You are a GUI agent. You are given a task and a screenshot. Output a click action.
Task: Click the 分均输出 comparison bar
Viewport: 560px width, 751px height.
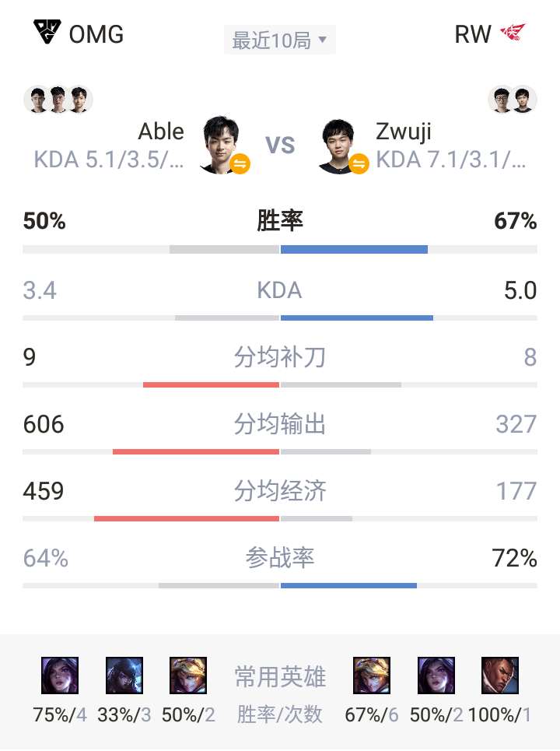pos(279,451)
